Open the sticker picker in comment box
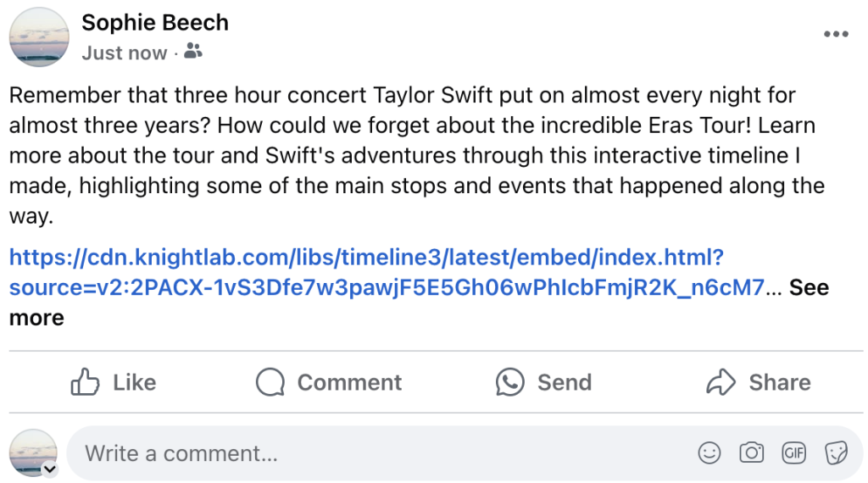868x483 pixels. tap(836, 453)
